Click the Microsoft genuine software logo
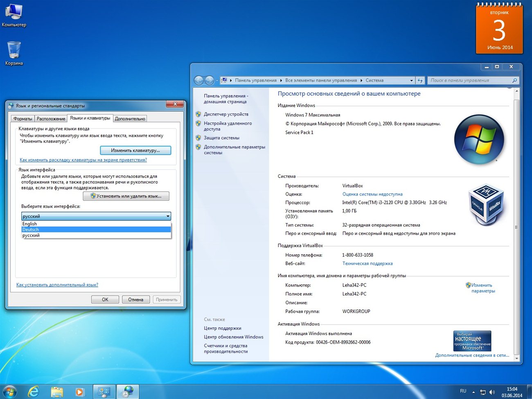Image resolution: width=532 pixels, height=399 pixels. (x=472, y=340)
